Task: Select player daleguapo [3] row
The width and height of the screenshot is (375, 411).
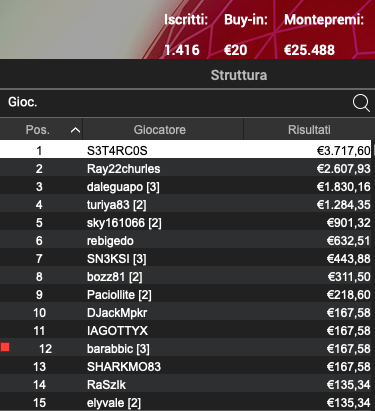Action: pos(186,186)
